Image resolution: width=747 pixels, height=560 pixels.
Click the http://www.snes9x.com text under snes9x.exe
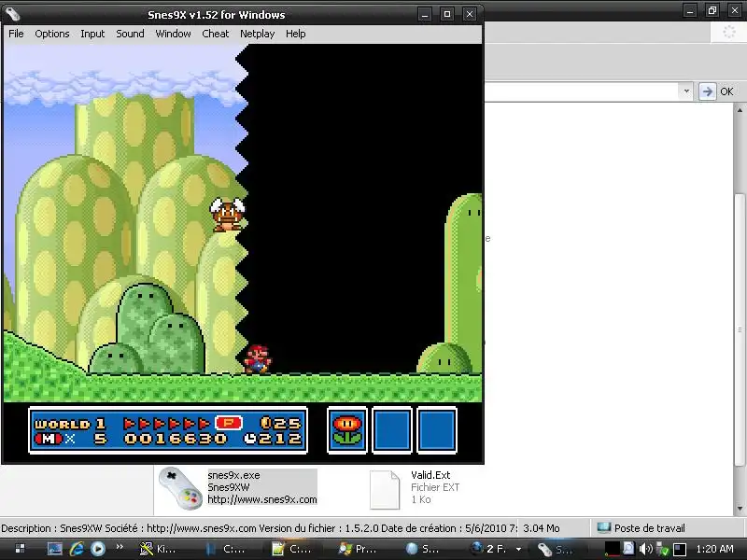(262, 499)
